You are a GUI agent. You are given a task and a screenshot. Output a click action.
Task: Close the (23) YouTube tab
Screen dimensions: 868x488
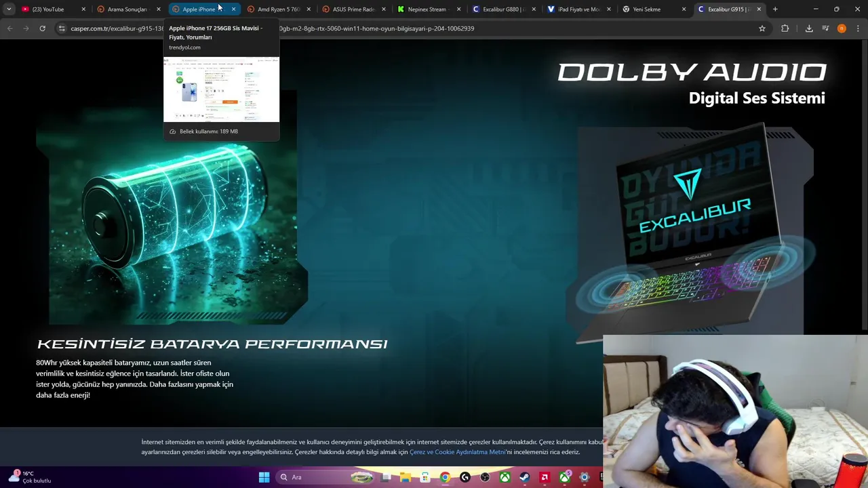click(83, 9)
